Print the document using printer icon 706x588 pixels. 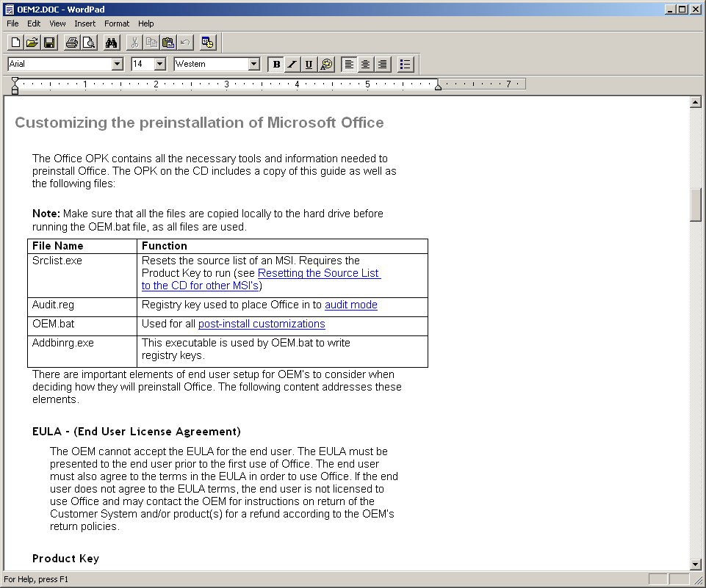(71, 43)
